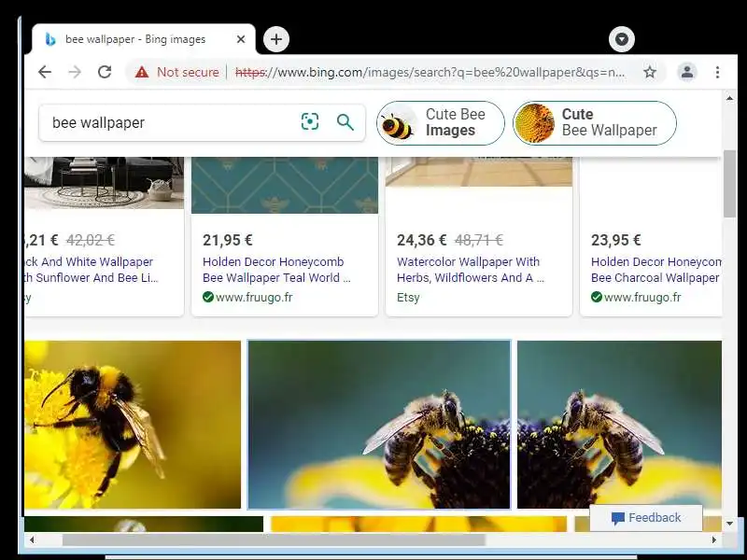Open Chrome's three-dot menu
Screen dimensions: 747x560
717,72
